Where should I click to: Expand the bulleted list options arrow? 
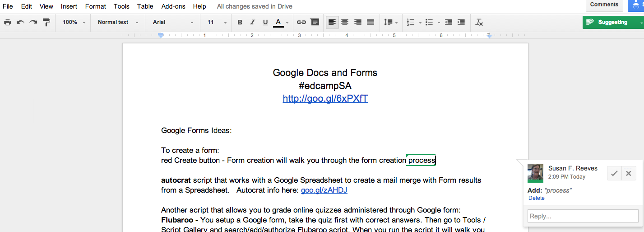tap(438, 22)
